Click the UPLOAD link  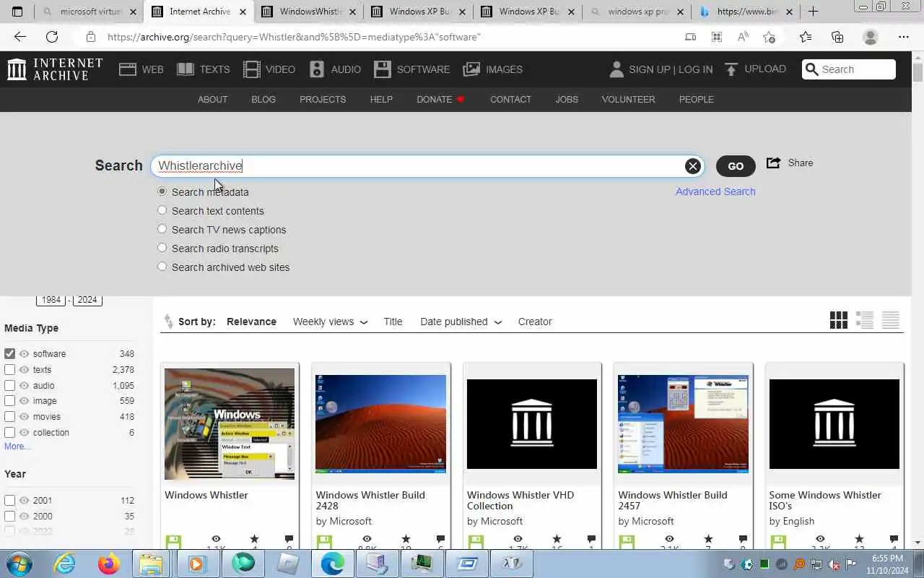click(x=755, y=69)
